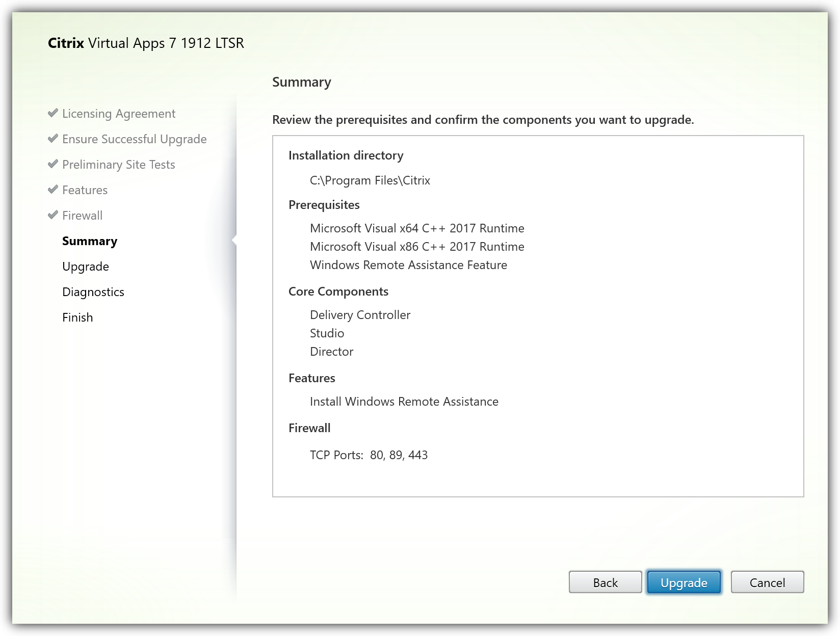This screenshot has height=636, width=840.
Task: Click the TCP Ports 80, 89, 443 line
Action: tap(369, 455)
